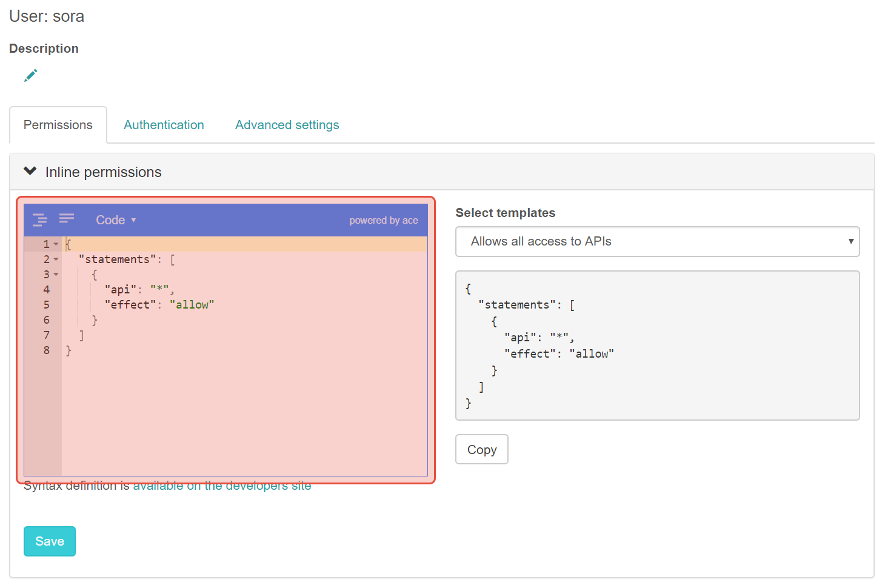This screenshot has height=588, width=885.
Task: Select the Permissions tab
Action: click(58, 125)
